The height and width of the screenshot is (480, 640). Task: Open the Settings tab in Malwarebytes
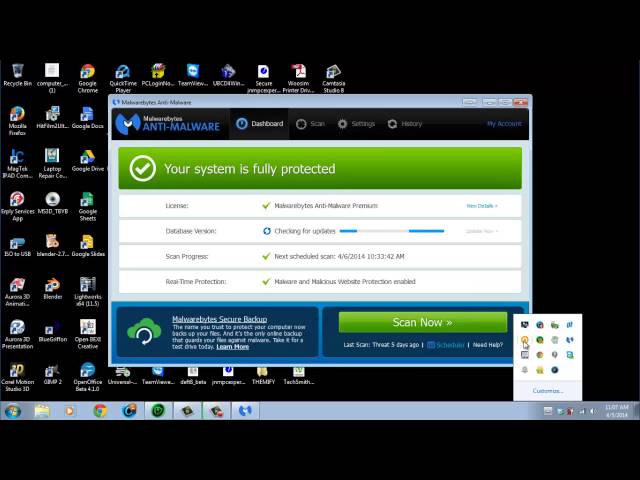click(x=356, y=124)
